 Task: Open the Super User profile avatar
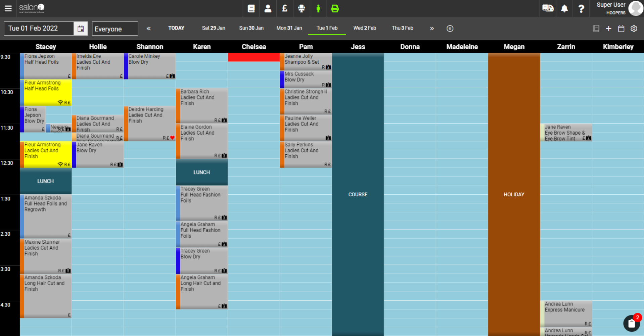click(636, 8)
